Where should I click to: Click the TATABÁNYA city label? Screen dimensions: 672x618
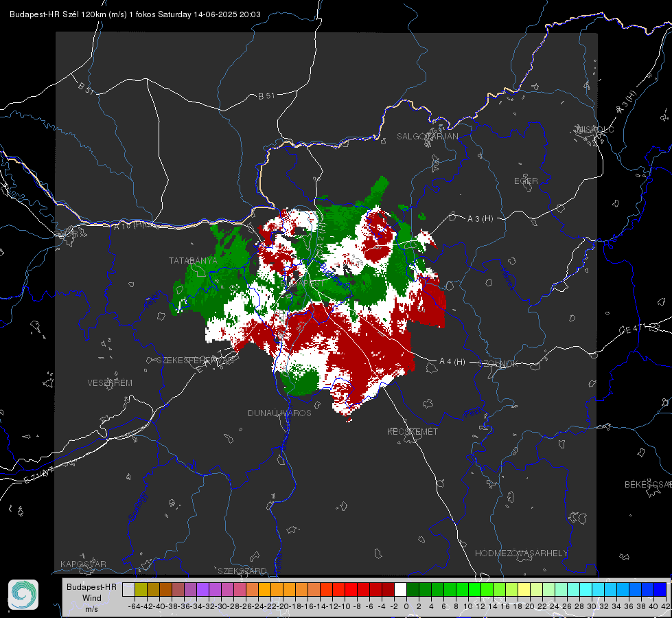point(193,260)
